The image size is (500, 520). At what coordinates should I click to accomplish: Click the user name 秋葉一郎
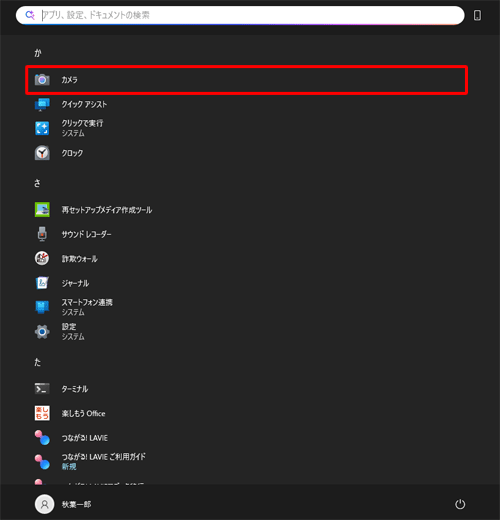(x=76, y=504)
